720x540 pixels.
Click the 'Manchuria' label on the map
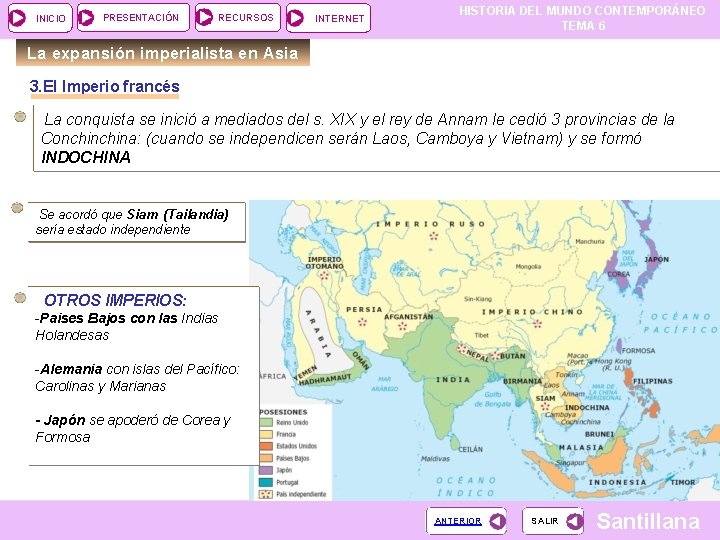point(590,241)
